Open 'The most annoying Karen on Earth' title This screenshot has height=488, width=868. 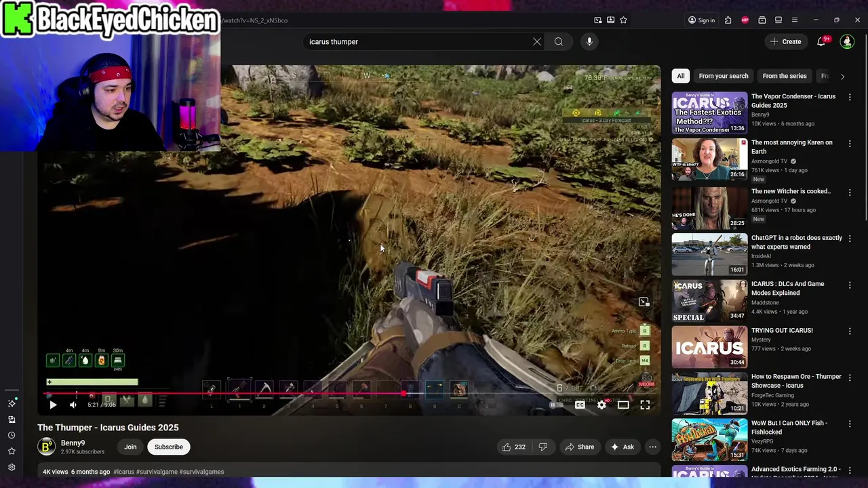[791, 147]
